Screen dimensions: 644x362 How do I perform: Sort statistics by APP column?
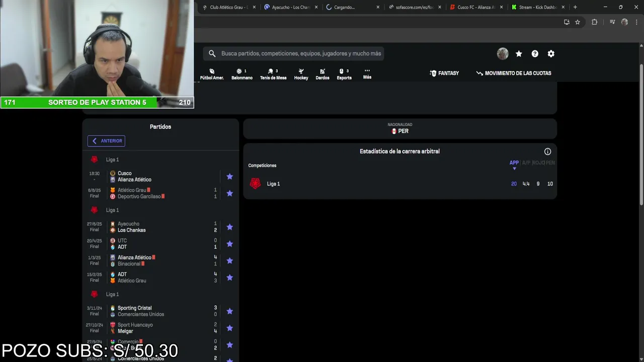514,163
